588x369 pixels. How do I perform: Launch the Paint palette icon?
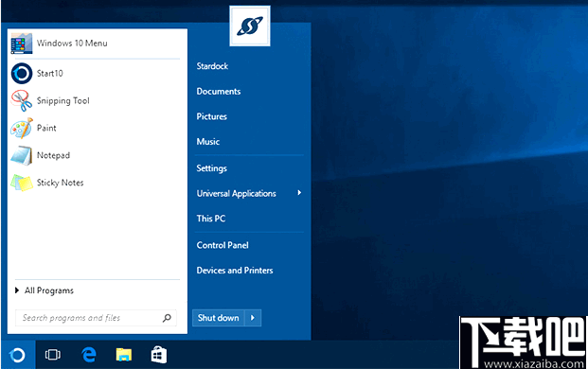(x=22, y=128)
